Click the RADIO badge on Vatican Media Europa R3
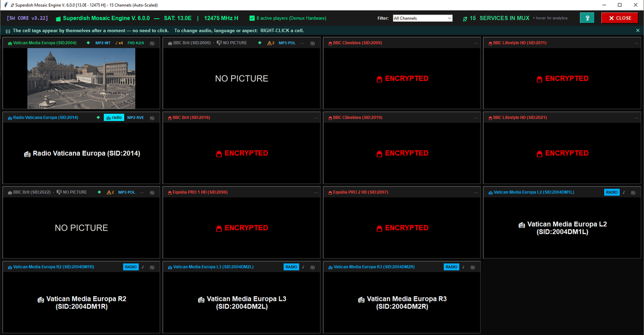This screenshot has width=644, height=335. coord(451,267)
